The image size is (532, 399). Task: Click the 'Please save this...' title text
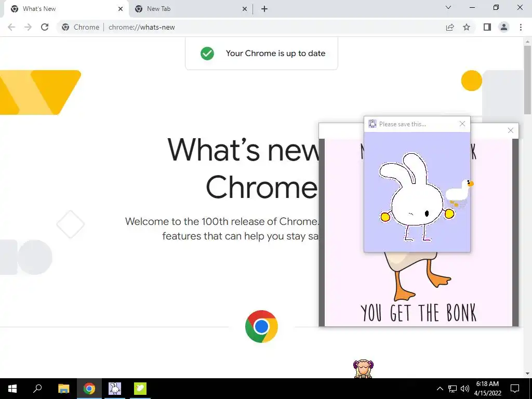tap(403, 124)
